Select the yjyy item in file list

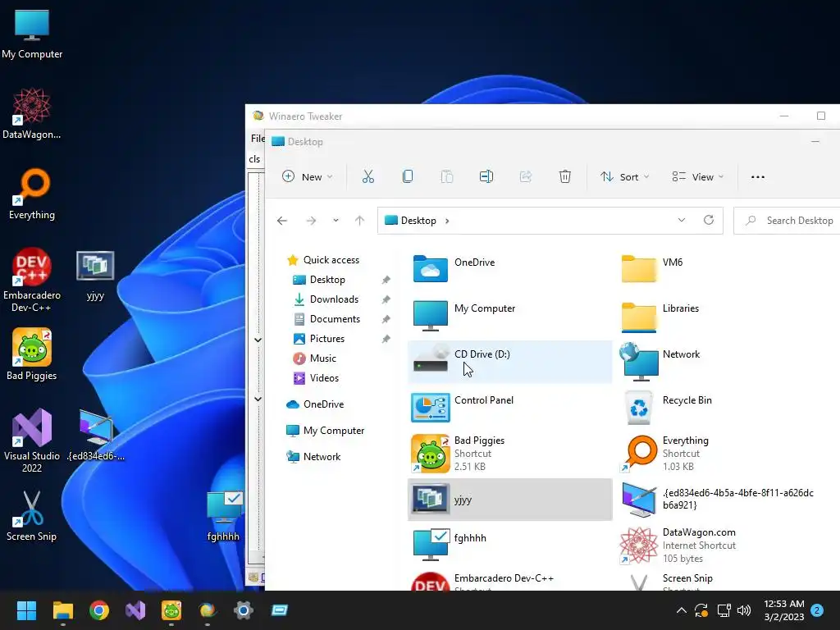(509, 500)
